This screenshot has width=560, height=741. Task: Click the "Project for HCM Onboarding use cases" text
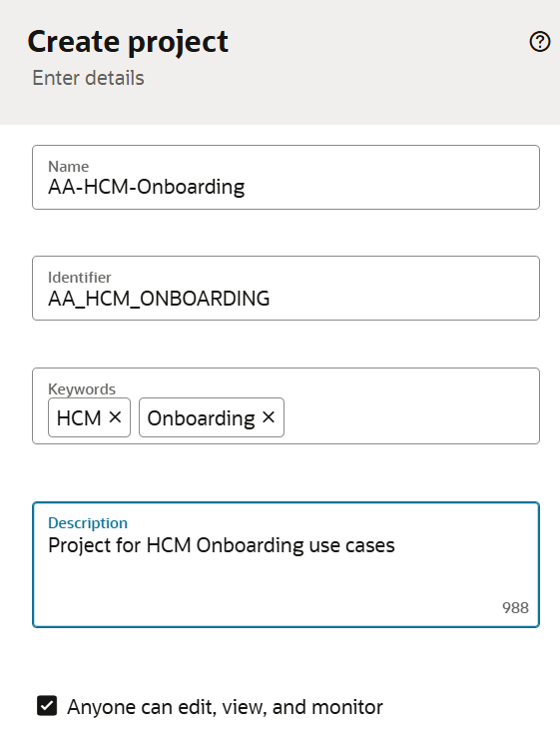pos(222,545)
